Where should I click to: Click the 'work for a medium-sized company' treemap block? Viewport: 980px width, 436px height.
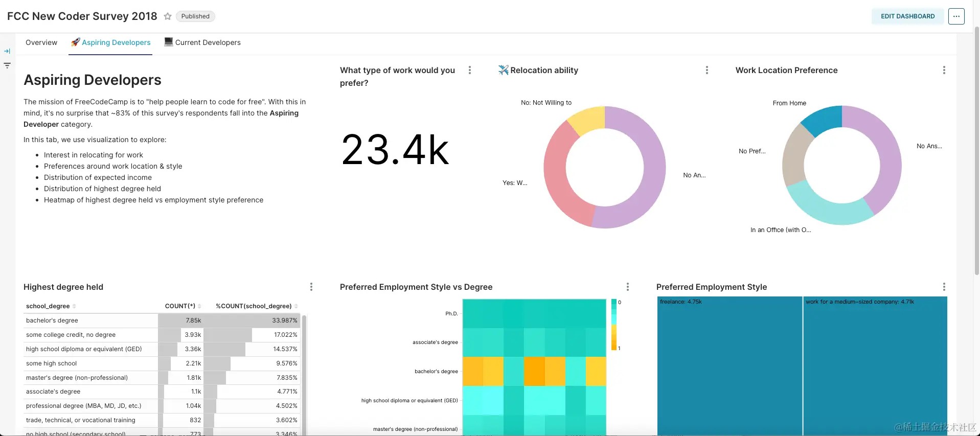point(875,365)
